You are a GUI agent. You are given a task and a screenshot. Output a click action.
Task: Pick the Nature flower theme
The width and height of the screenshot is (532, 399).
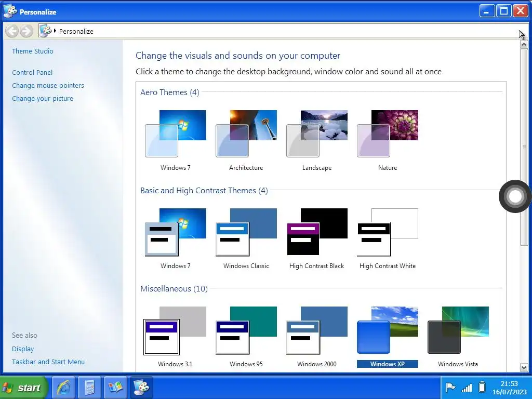coord(388,134)
